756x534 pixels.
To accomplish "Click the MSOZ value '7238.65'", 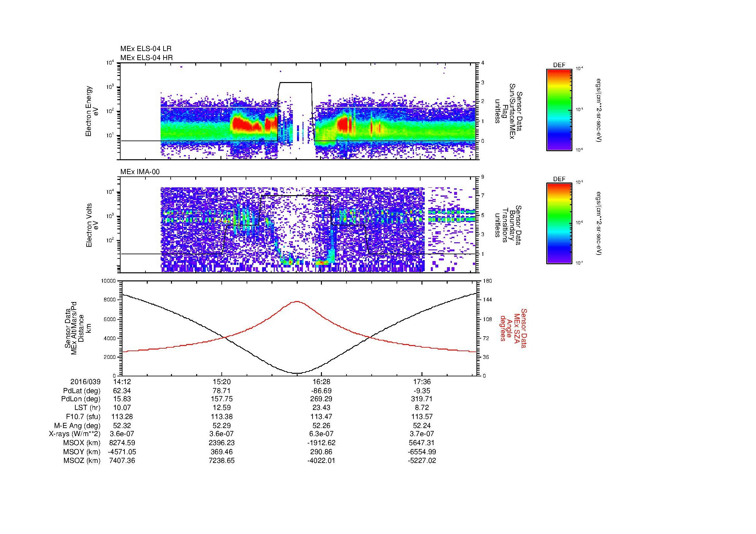I will point(222,461).
